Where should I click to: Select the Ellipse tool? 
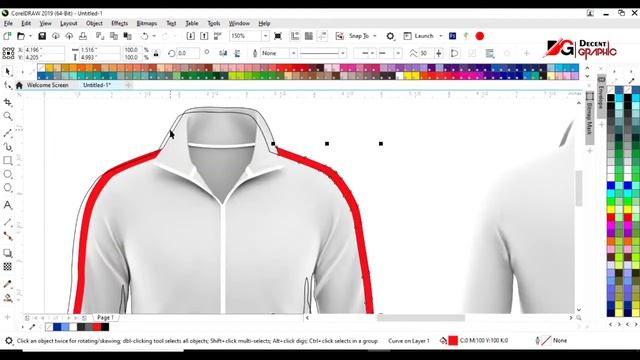tap(7, 174)
